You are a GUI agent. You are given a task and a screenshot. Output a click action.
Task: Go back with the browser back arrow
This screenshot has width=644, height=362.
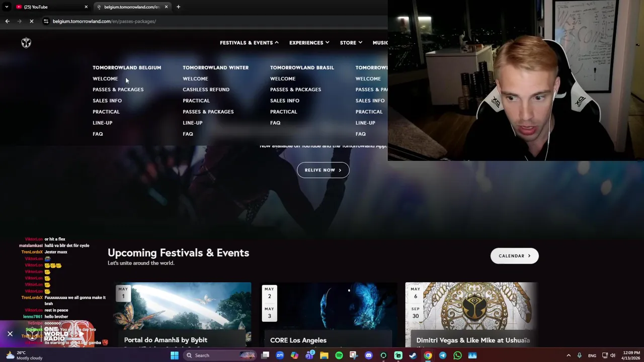coord(7,21)
